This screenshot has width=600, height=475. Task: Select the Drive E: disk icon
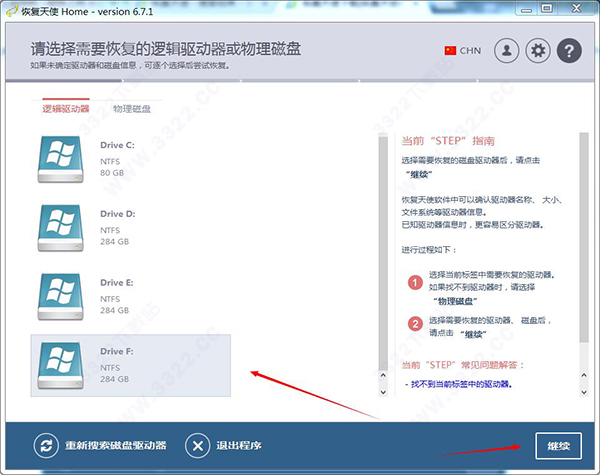[x=60, y=297]
